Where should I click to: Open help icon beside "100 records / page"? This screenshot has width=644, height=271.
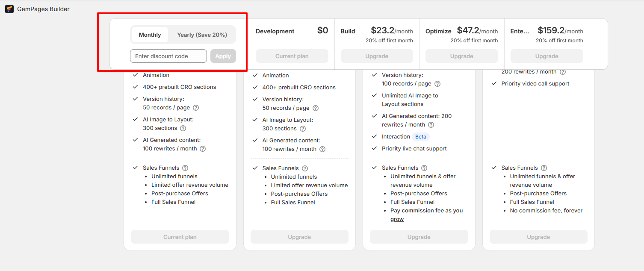click(437, 84)
